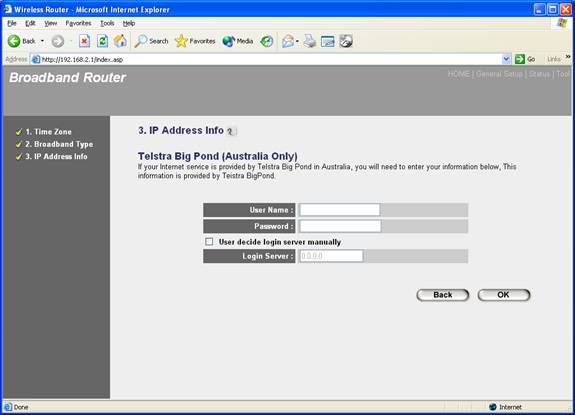This screenshot has height=415, width=575.
Task: Open the Search toolbar button
Action: tap(151, 41)
